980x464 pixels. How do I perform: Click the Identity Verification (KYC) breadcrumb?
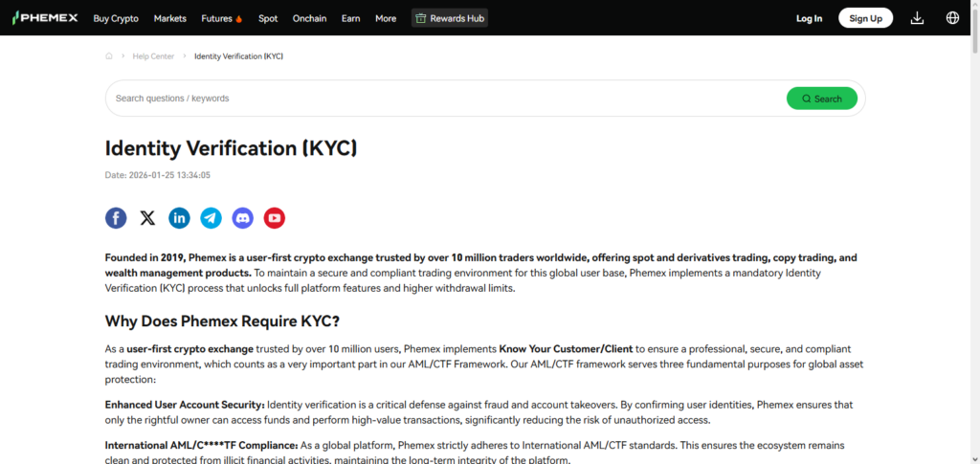238,56
